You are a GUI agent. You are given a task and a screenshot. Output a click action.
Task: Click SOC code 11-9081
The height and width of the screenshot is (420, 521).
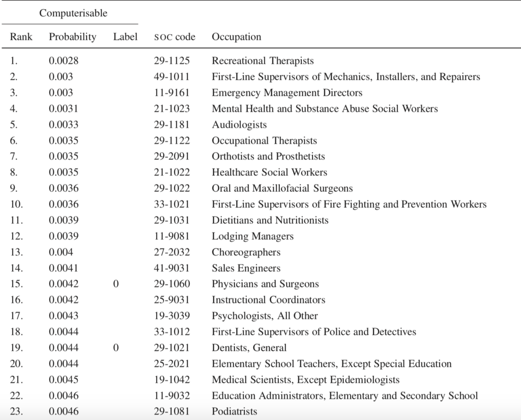(x=171, y=236)
